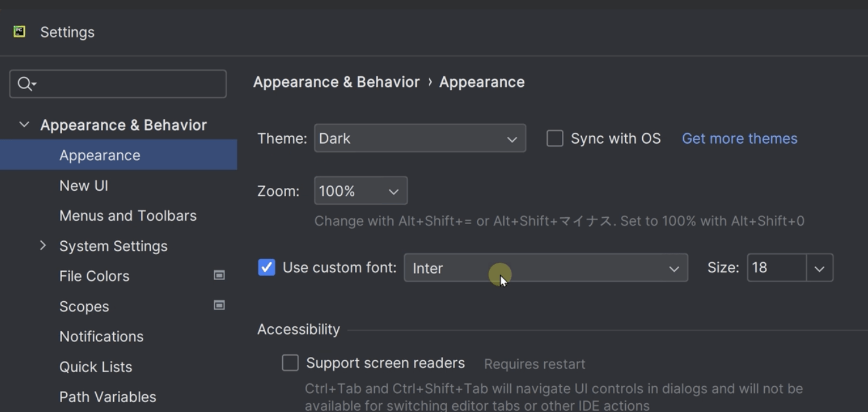868x412 pixels.
Task: Click project-level icon beside File Colors
Action: pyautogui.click(x=219, y=275)
